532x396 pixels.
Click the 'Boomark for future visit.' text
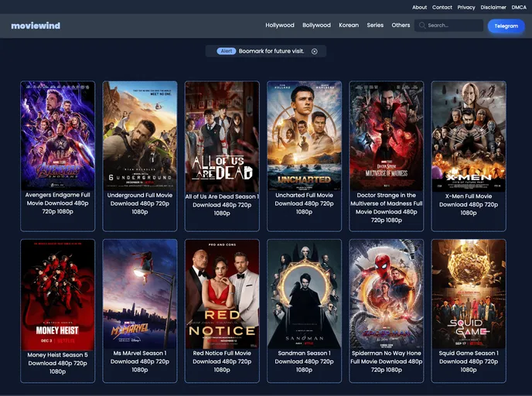(x=271, y=51)
